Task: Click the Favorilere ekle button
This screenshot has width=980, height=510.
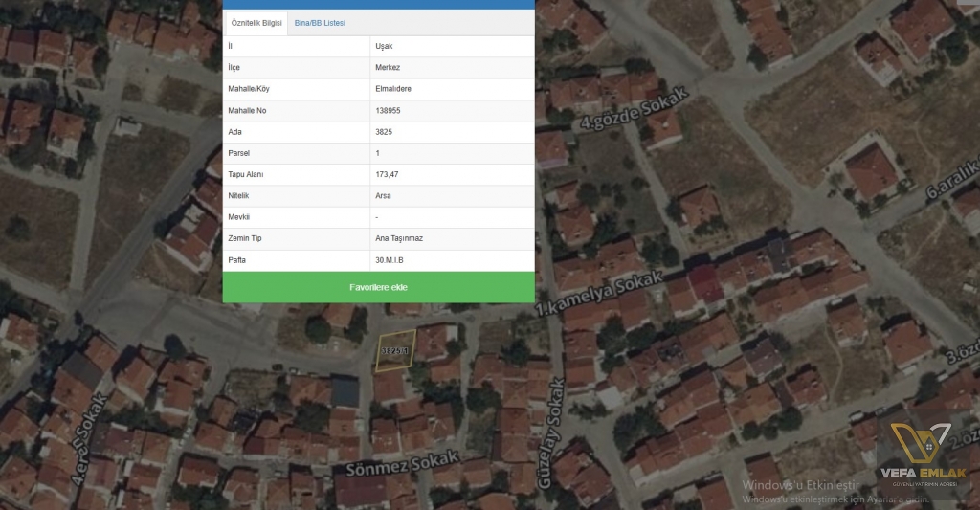Action: click(x=379, y=287)
